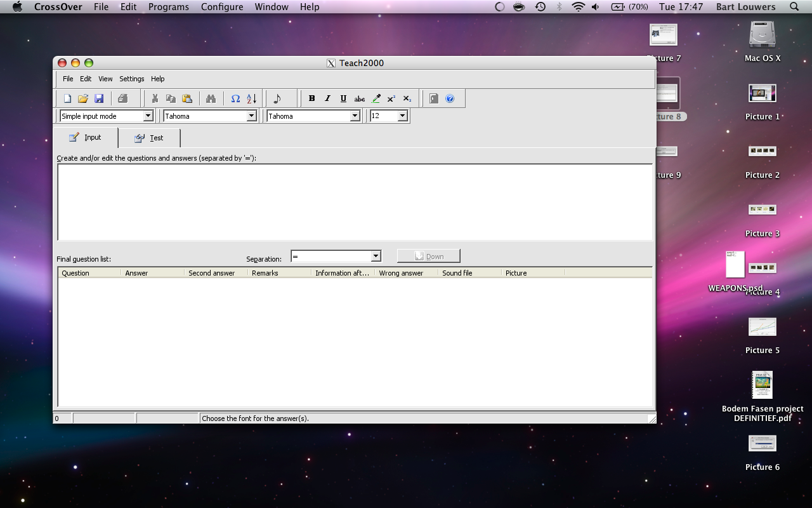Toggle italic formatting
Screen dimensions: 812x508
point(327,98)
